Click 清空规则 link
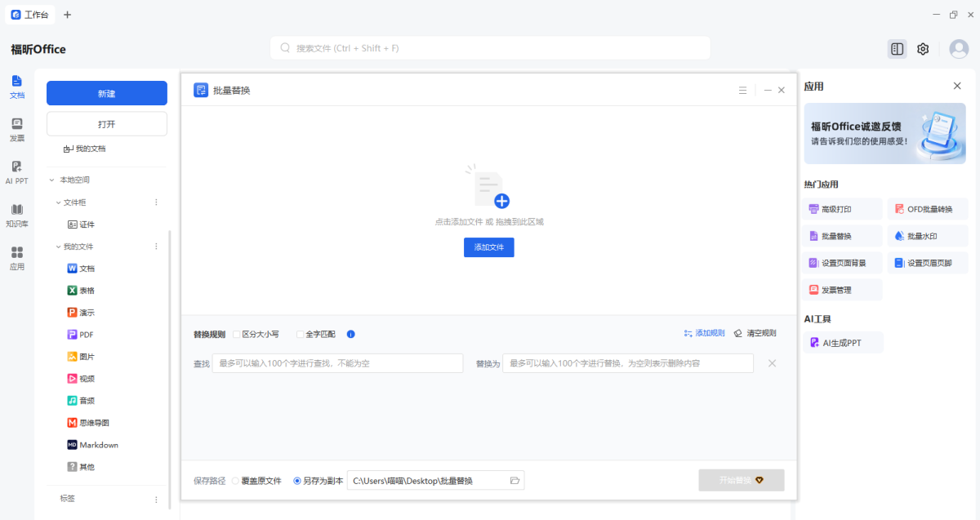Screen dimensions: 980x520 (x=755, y=333)
